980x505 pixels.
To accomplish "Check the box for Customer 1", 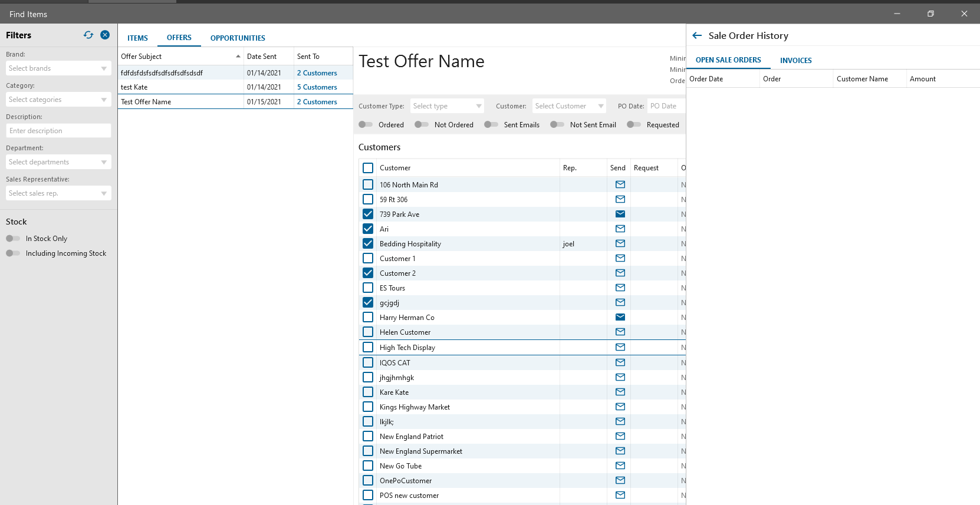I will pos(368,258).
